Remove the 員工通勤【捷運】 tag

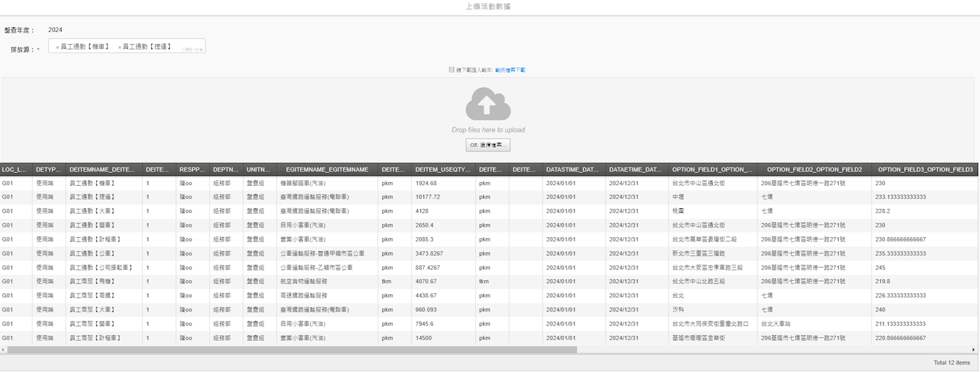120,47
